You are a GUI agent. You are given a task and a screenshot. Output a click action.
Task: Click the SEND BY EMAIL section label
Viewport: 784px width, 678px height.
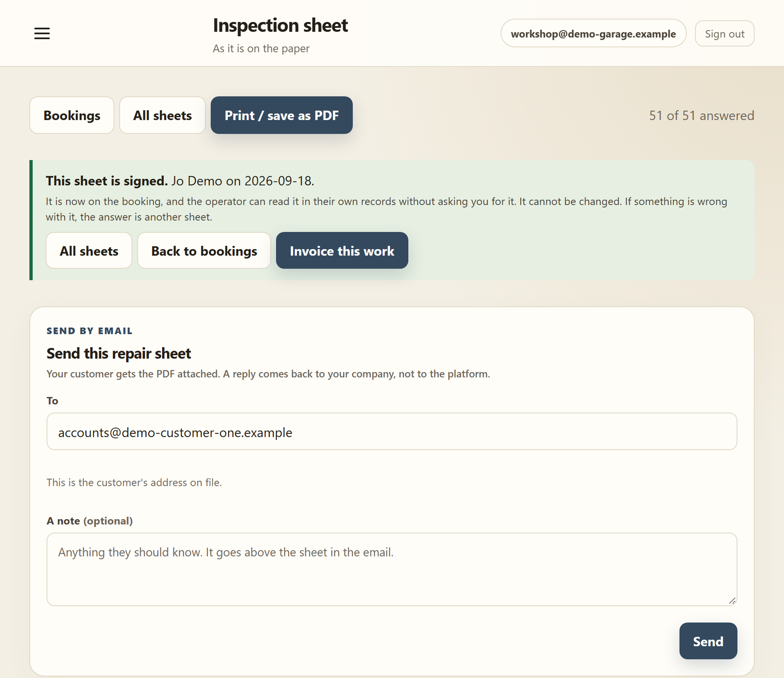pos(90,331)
